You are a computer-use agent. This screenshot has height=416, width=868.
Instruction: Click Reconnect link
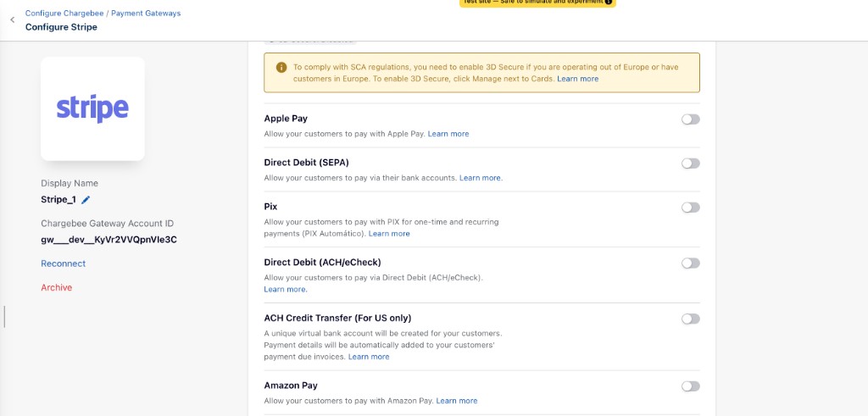(x=63, y=263)
